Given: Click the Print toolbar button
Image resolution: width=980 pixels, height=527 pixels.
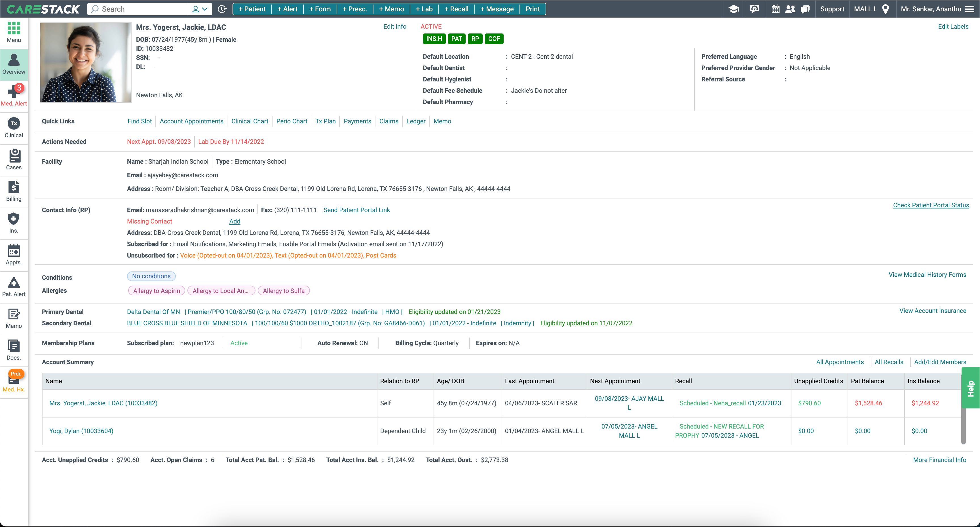Looking at the screenshot, I should (x=533, y=9).
